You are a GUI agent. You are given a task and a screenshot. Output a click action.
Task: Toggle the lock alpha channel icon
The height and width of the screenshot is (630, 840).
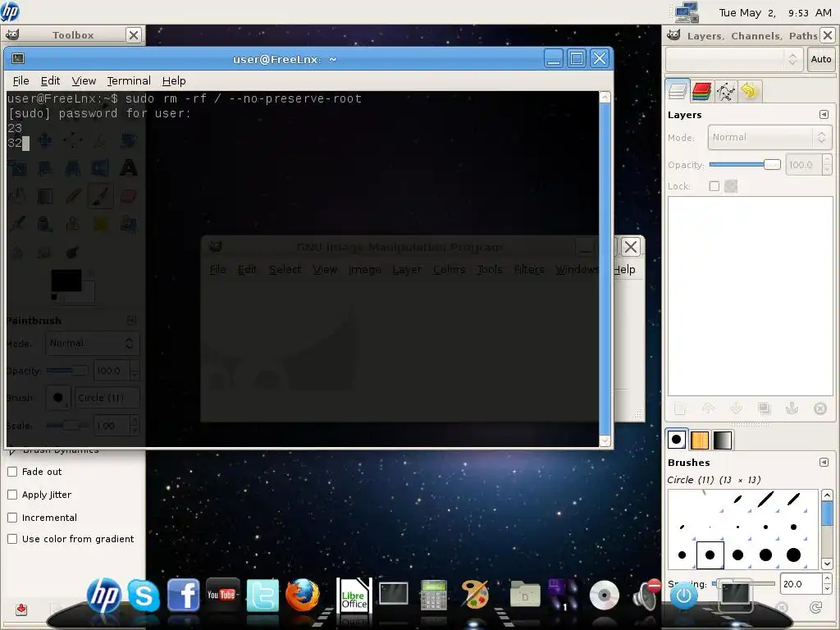coord(731,186)
